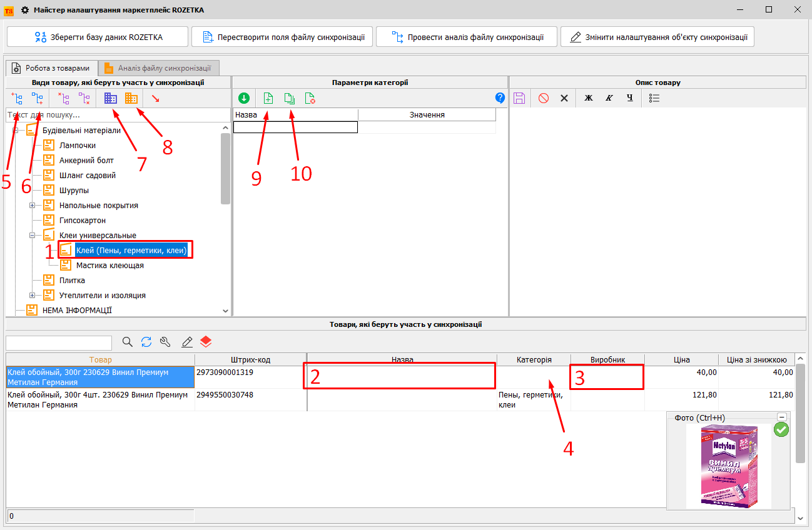This screenshot has width=812, height=530.
Task: Expand the Утеплители и изоляция tree node
Action: click(x=33, y=296)
